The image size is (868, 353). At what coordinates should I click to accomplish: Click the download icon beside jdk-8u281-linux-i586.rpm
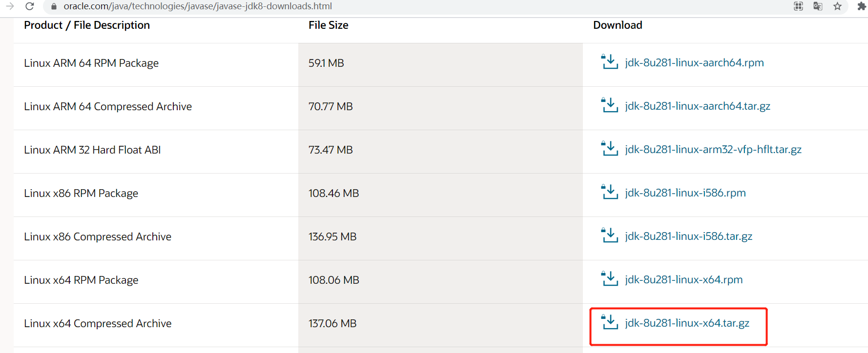tap(609, 192)
